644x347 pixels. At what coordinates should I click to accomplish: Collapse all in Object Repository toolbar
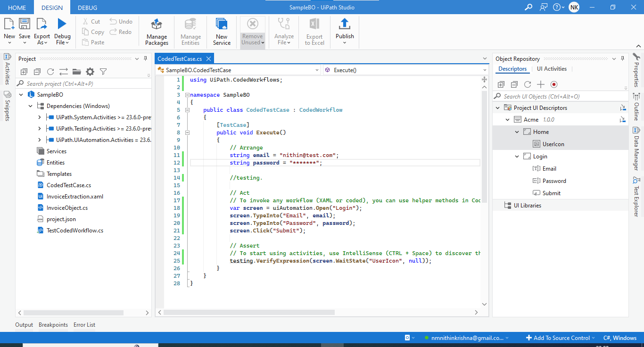coord(514,84)
